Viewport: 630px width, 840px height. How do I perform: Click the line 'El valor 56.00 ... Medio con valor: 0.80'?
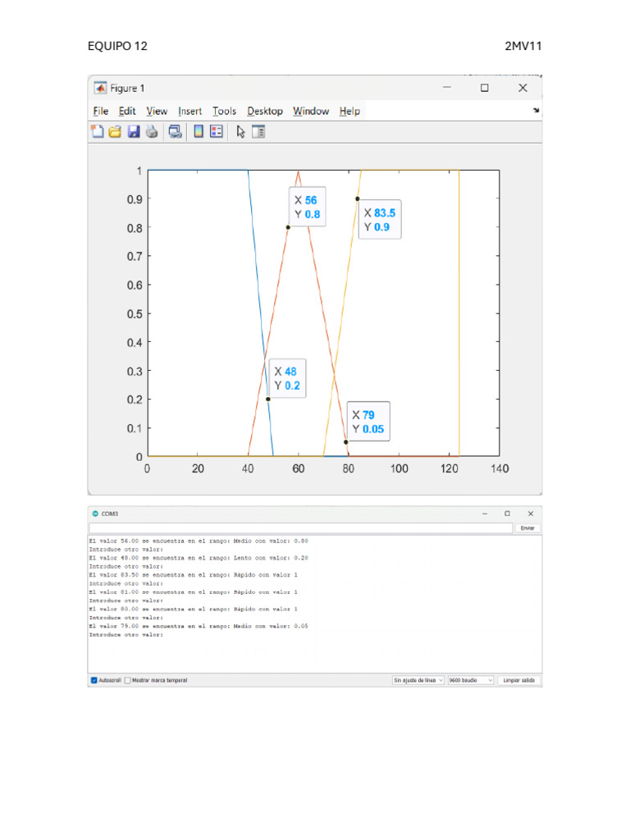point(199,541)
